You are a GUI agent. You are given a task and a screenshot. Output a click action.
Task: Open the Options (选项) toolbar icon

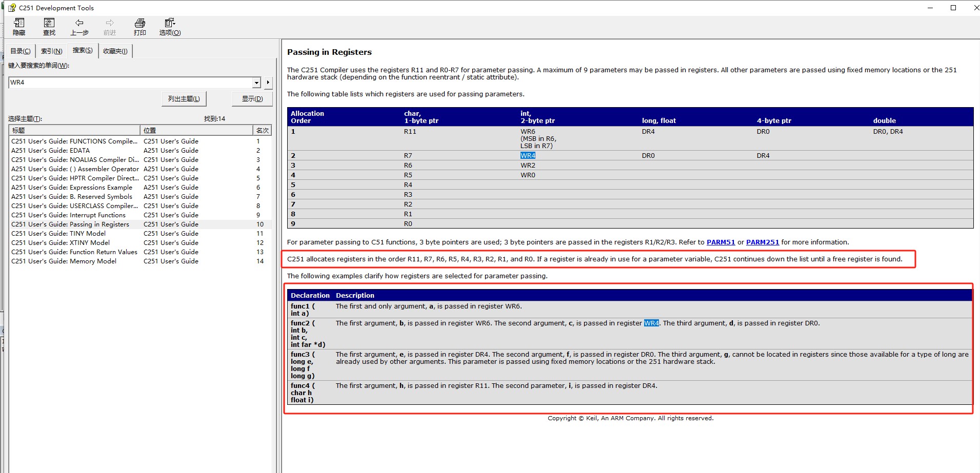coord(170,27)
